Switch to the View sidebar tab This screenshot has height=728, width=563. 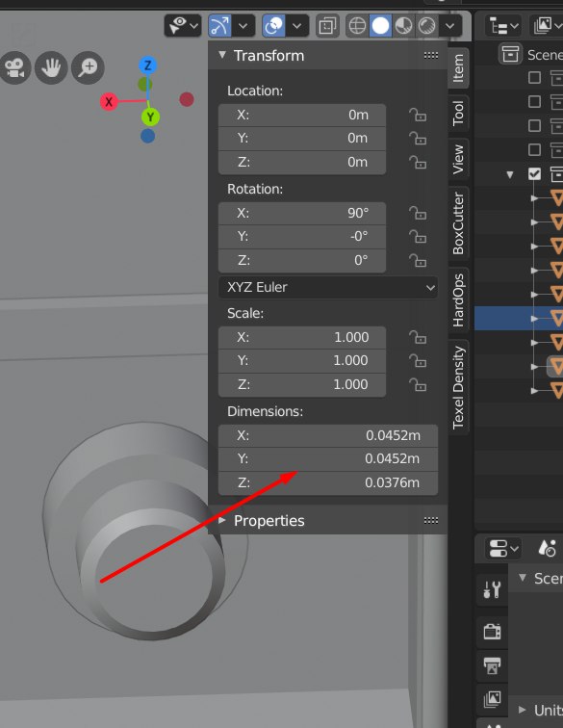[458, 159]
